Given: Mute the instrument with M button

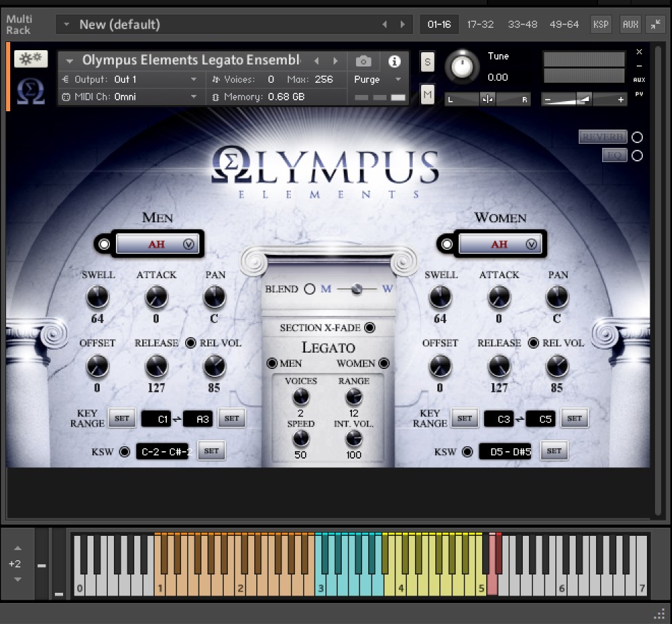Looking at the screenshot, I should tap(427, 95).
